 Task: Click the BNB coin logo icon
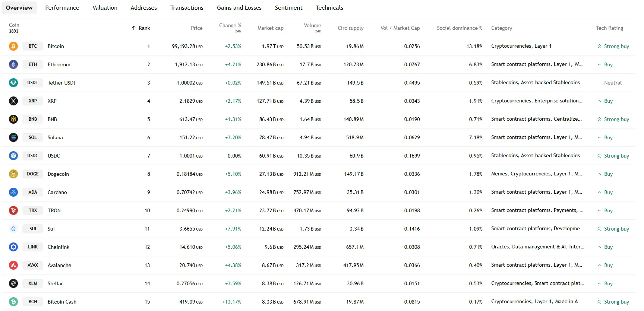pyautogui.click(x=13, y=119)
